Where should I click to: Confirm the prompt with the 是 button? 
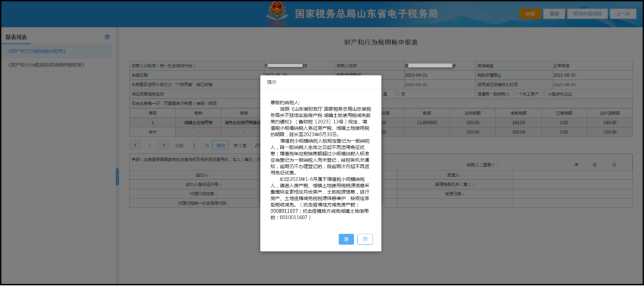346,239
